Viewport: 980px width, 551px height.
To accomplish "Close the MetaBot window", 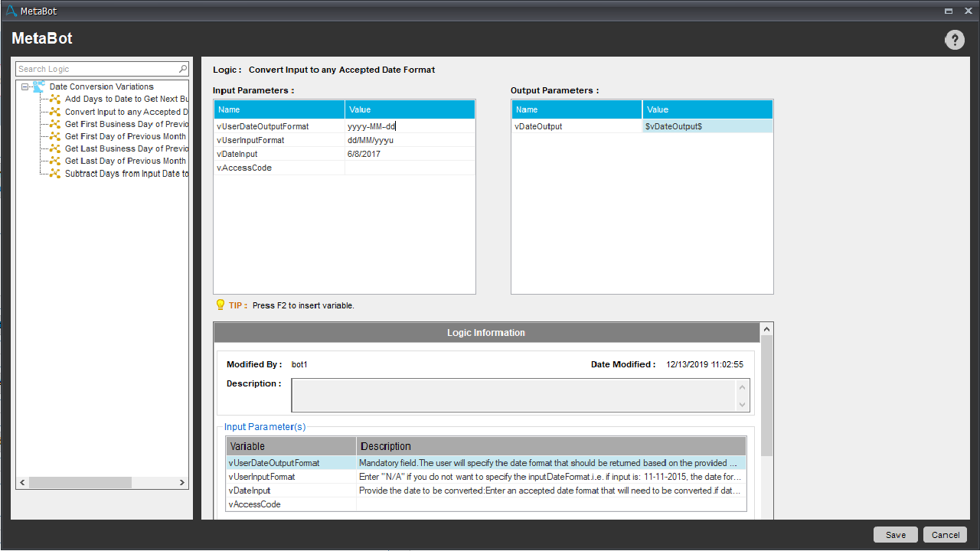I will coord(968,11).
